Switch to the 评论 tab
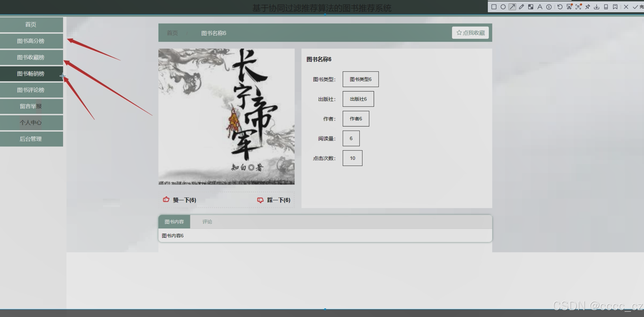 click(207, 222)
